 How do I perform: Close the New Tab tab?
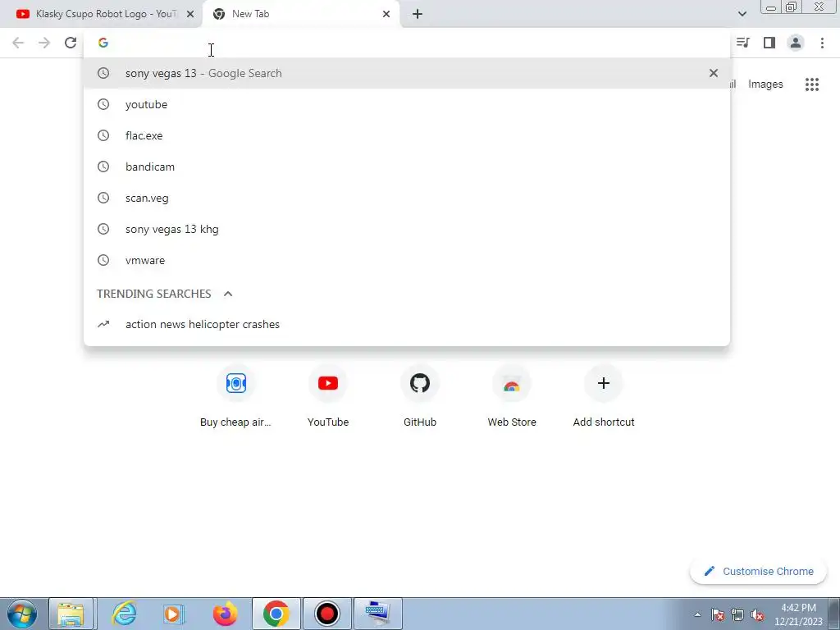(x=386, y=14)
